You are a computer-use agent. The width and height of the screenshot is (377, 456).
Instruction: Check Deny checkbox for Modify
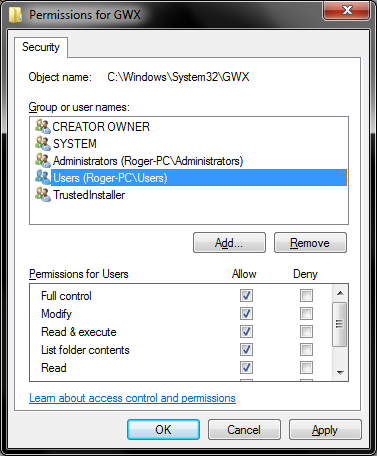click(306, 313)
